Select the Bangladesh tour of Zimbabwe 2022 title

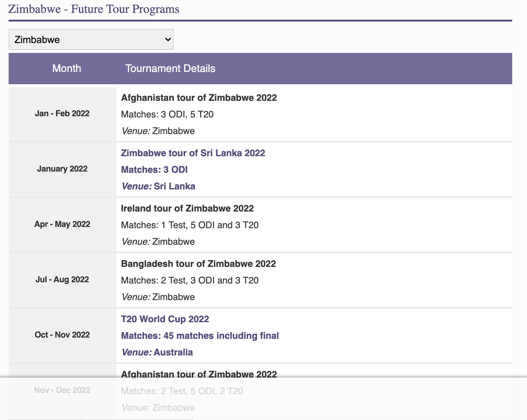pos(198,264)
